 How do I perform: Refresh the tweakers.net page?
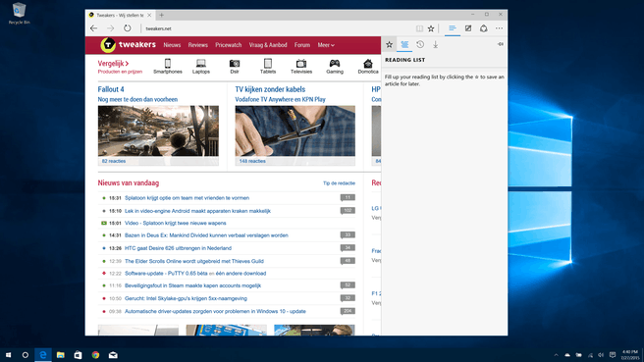coord(128,28)
